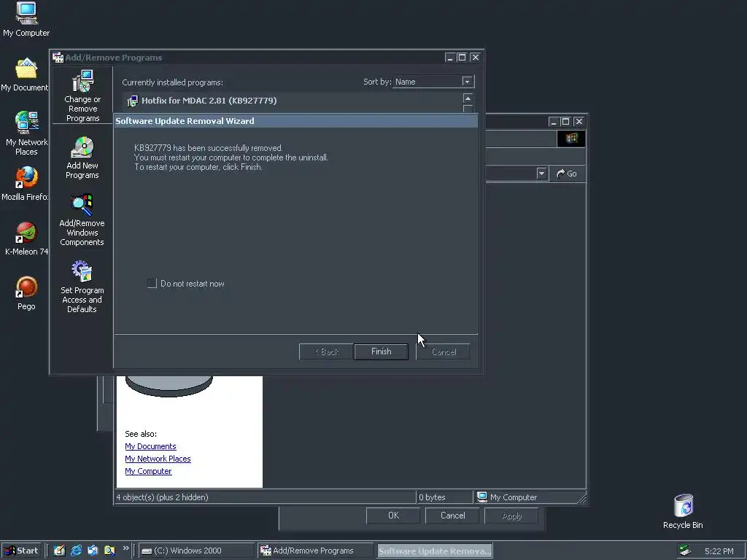Click OK in the background dialog

click(393, 516)
